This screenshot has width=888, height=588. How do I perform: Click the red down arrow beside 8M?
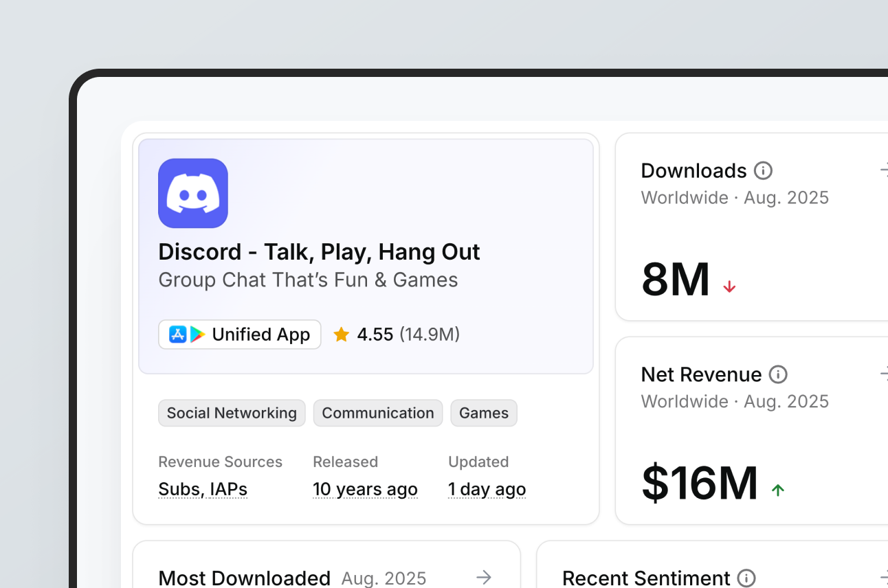click(x=729, y=286)
